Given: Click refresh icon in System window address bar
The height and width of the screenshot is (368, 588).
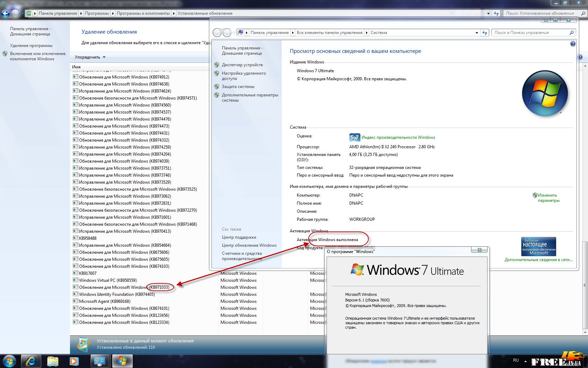Looking at the screenshot, I should [484, 33].
